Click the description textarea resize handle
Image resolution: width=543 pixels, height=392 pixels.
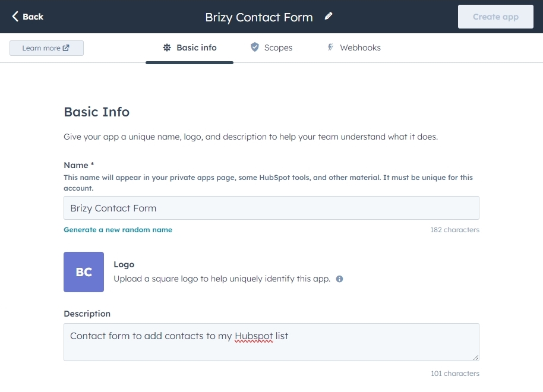click(476, 358)
